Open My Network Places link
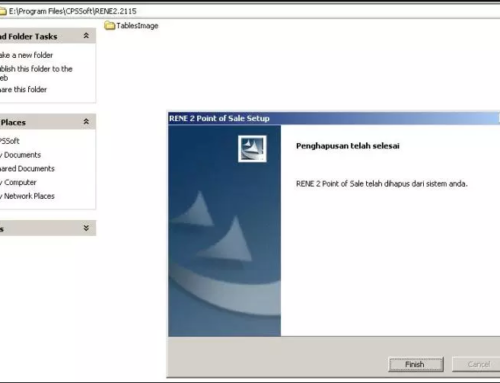The height and width of the screenshot is (383, 500). click(x=27, y=196)
